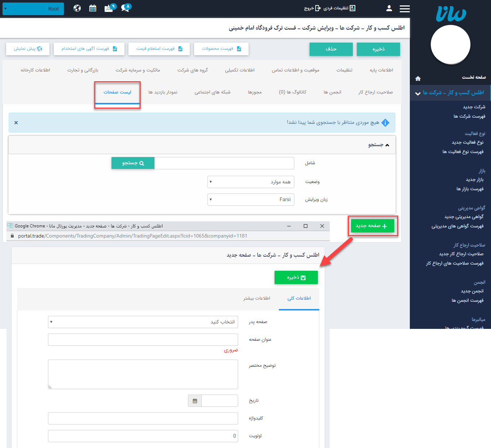
Task: Click the عنوان صفحه input field
Action: pyautogui.click(x=143, y=340)
